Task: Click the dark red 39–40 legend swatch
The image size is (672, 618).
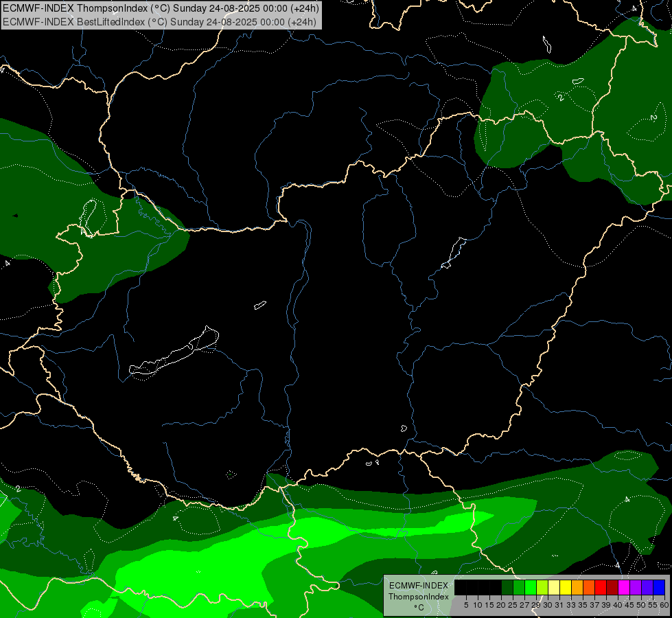Action: pos(612,587)
